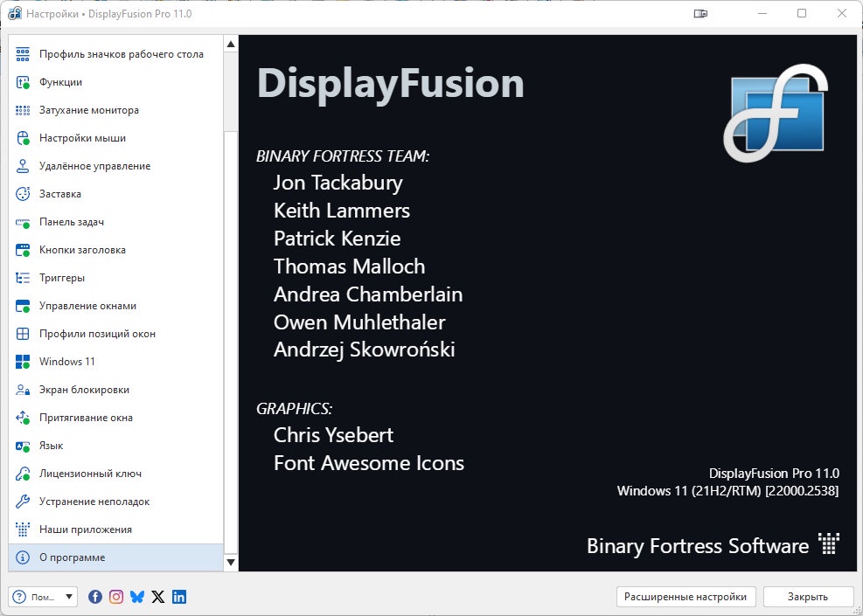863x616 pixels.
Task: Click the Desktop Icon Profile grid icon
Action: click(23, 54)
